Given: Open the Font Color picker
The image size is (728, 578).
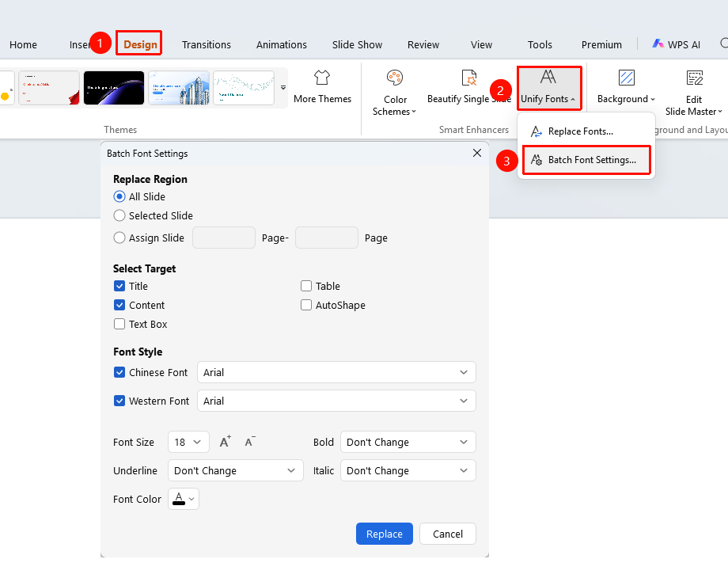Looking at the screenshot, I should click(x=184, y=499).
